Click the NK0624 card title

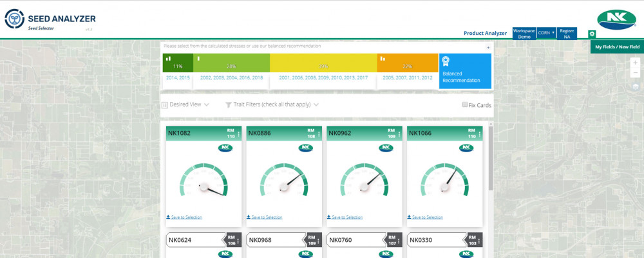[180, 240]
